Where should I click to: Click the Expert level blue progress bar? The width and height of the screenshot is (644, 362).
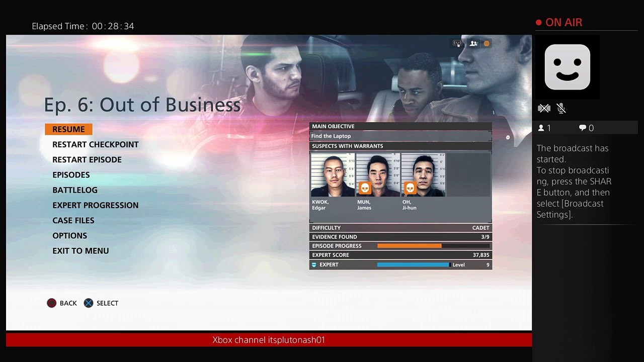[x=413, y=264]
